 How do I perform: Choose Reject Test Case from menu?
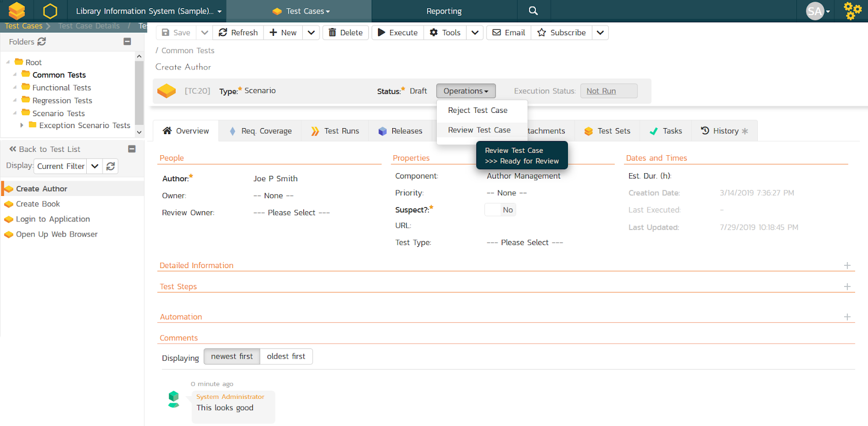[x=477, y=110]
